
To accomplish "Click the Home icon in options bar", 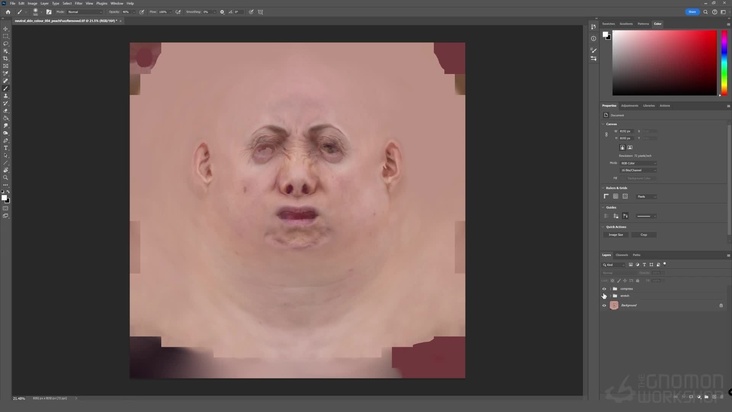I will 8,12.
